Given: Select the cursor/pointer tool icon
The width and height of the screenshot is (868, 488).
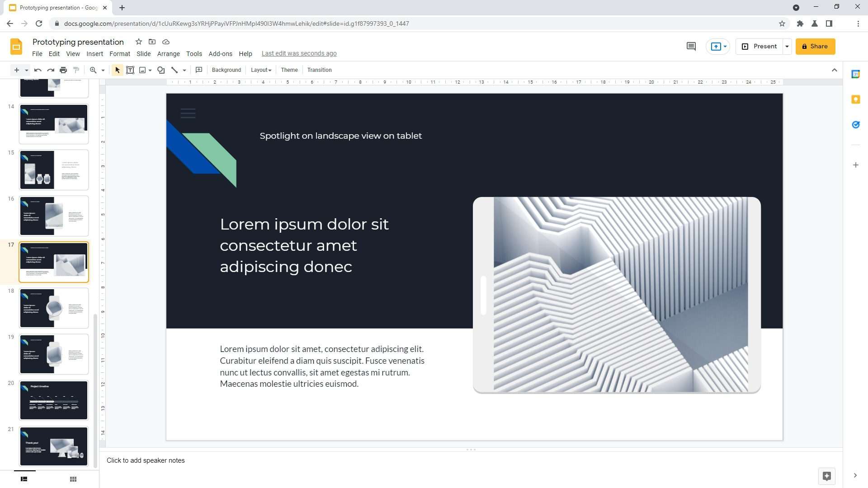Looking at the screenshot, I should tap(118, 70).
